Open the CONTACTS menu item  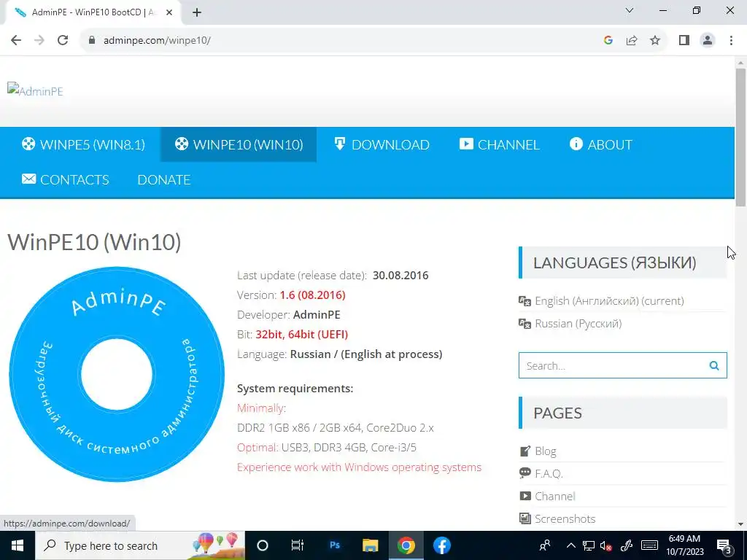[x=65, y=179]
